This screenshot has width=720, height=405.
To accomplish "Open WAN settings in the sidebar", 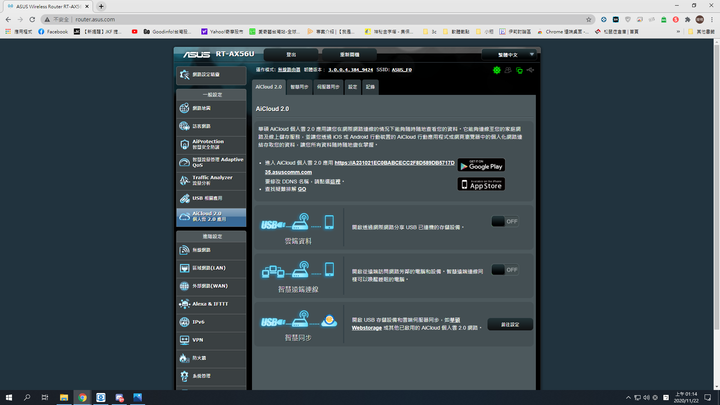I will (x=211, y=286).
